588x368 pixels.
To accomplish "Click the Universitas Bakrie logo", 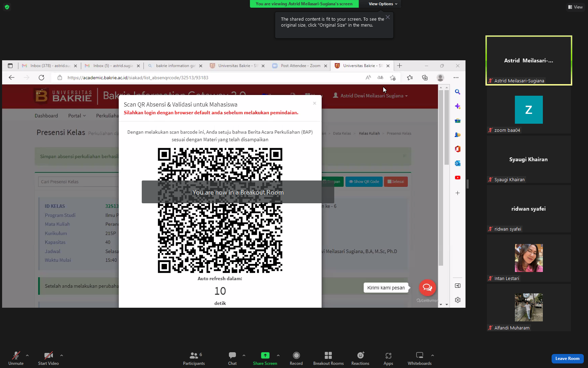I will coord(64,96).
